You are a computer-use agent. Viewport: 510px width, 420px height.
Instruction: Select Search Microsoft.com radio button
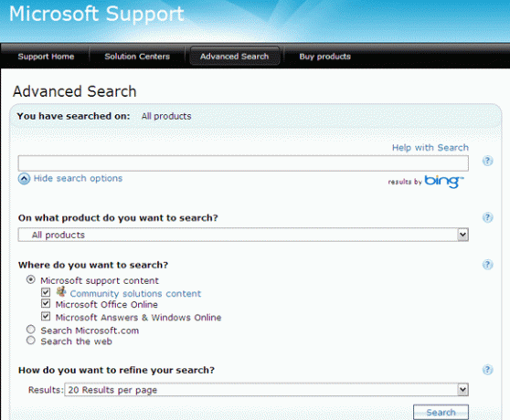coord(31,330)
